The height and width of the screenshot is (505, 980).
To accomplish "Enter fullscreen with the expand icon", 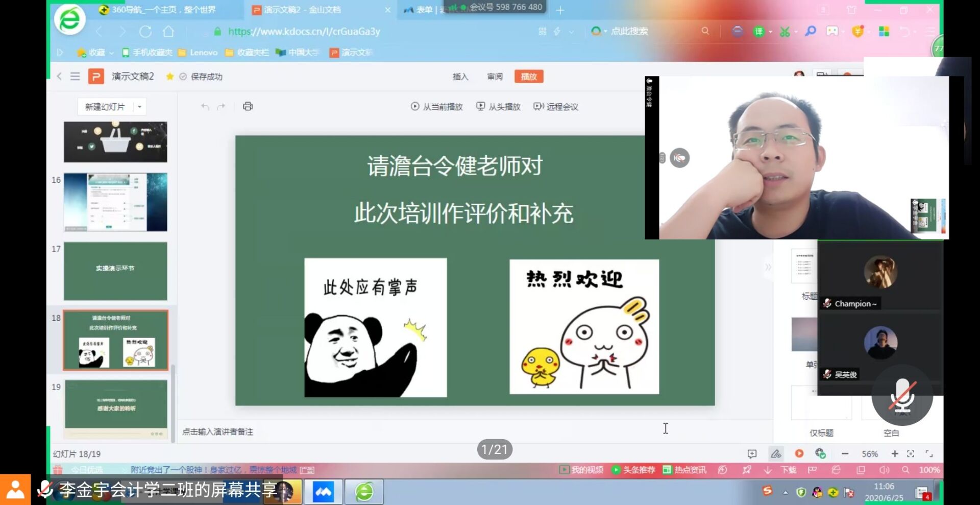I will (929, 453).
